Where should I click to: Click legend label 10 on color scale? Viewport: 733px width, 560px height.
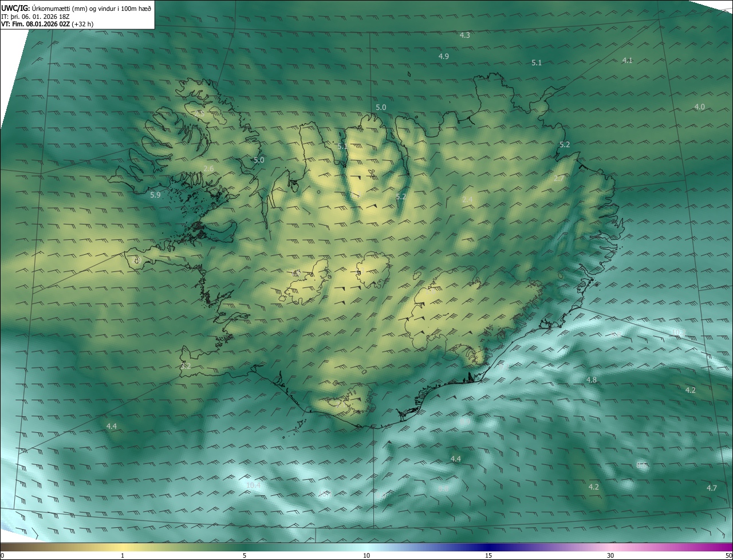pos(366,555)
